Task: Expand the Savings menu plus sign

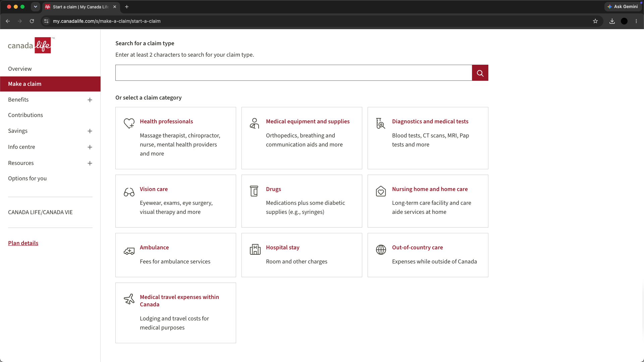Action: tap(90, 131)
